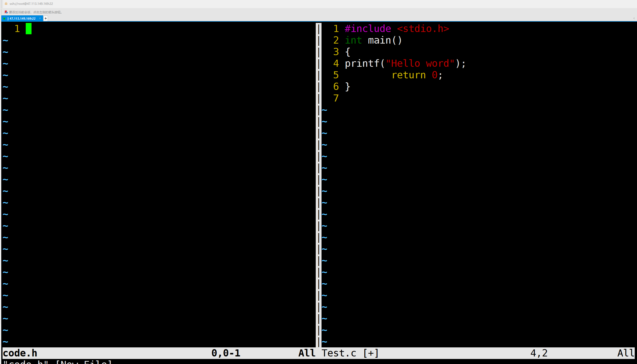Click 'printf(' call on line 4
This screenshot has height=364, width=637.
pos(365,63)
